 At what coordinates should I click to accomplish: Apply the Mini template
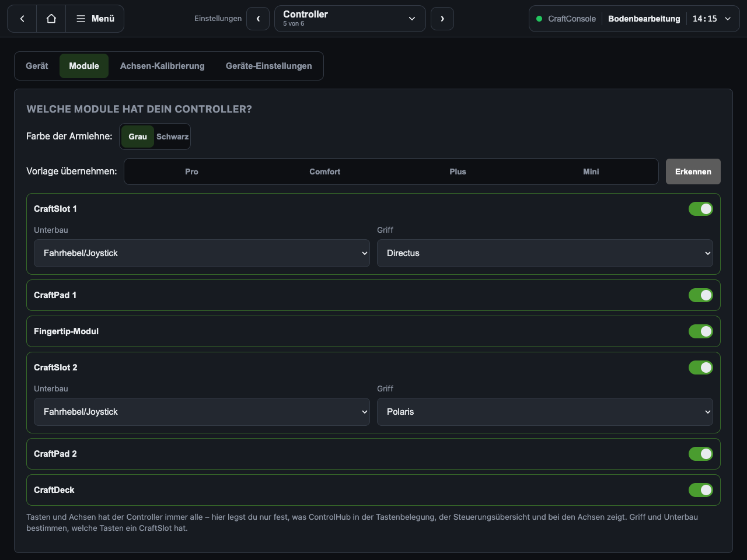click(x=591, y=171)
